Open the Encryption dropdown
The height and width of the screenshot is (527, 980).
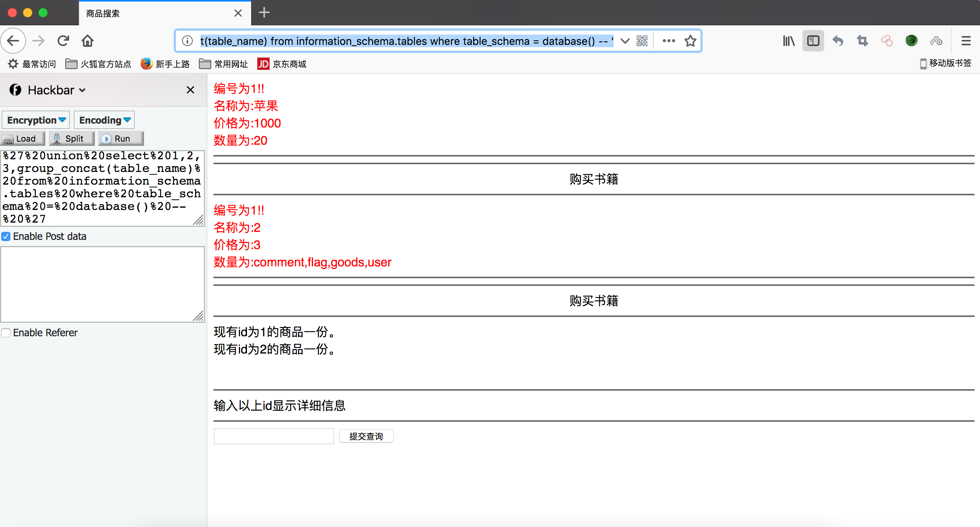point(36,120)
